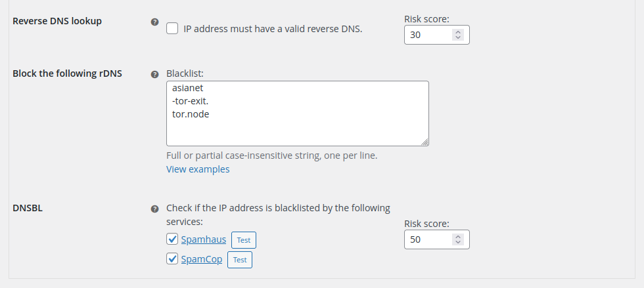Focus the Reverse DNS risk score field showing 30
The width and height of the screenshot is (644, 288).
[428, 35]
